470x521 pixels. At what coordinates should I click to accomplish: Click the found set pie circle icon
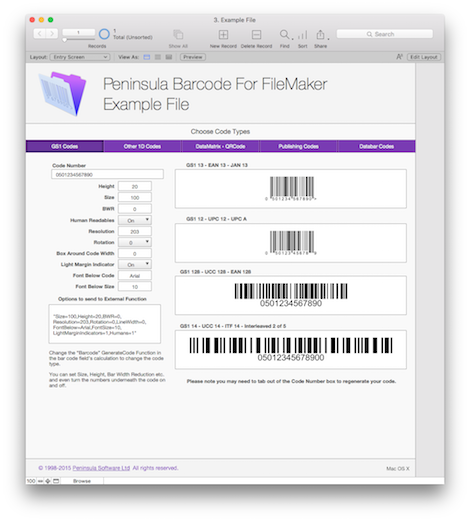pos(104,34)
